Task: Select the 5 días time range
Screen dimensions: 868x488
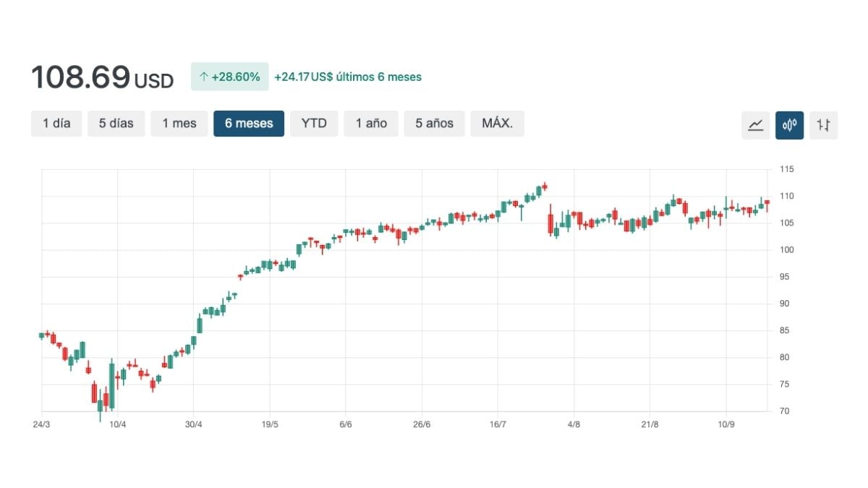Action: point(116,124)
